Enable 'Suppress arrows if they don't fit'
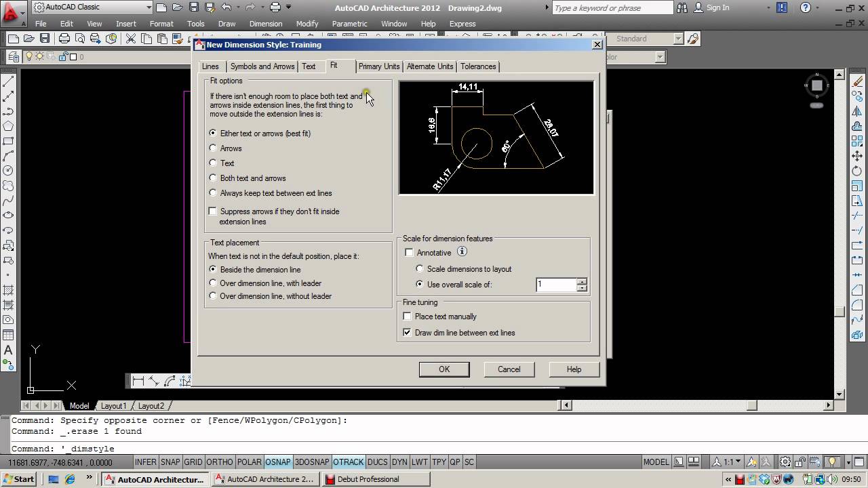The width and height of the screenshot is (868, 488). pos(213,211)
